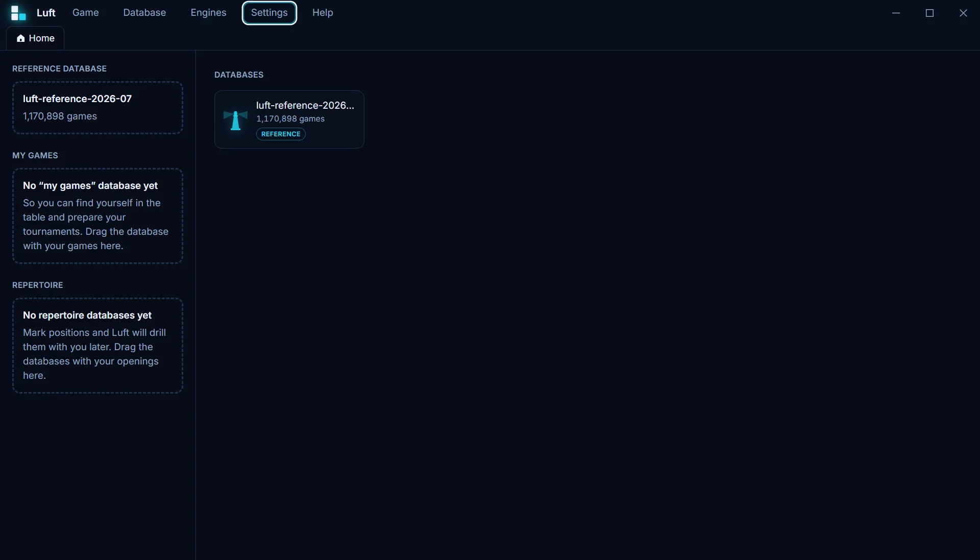Click the "1,170,898 games" count on database card
The height and width of the screenshot is (560, 980).
290,119
